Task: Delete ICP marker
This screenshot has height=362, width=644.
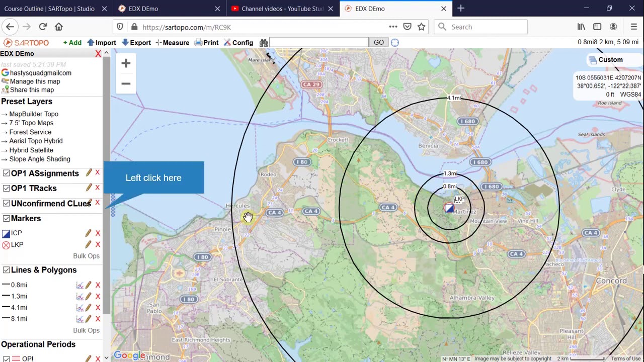Action: 98,233
